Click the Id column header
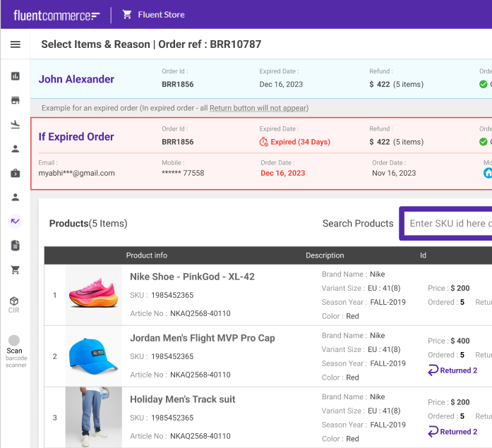 [x=423, y=255]
